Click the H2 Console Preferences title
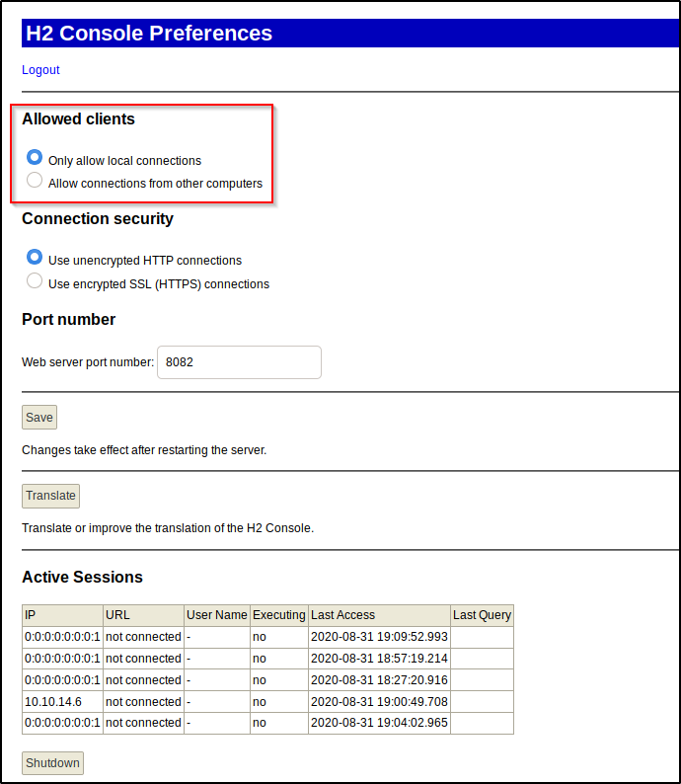The width and height of the screenshot is (681, 784). 149,34
